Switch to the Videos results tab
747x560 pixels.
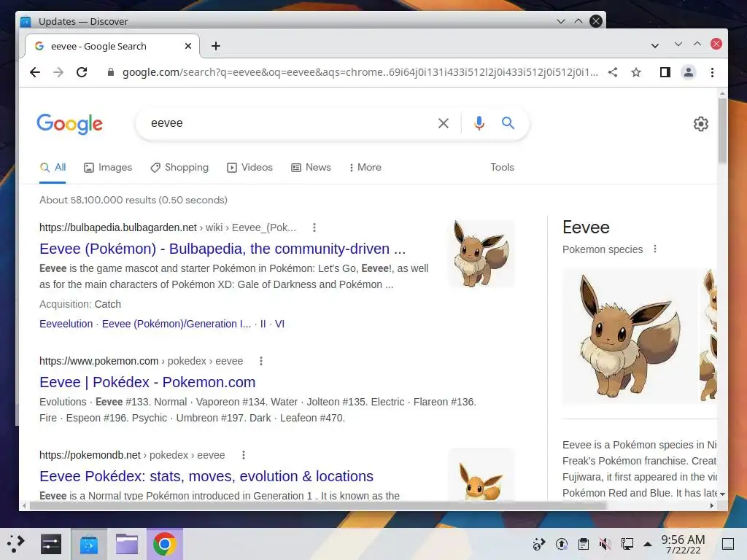click(x=250, y=168)
